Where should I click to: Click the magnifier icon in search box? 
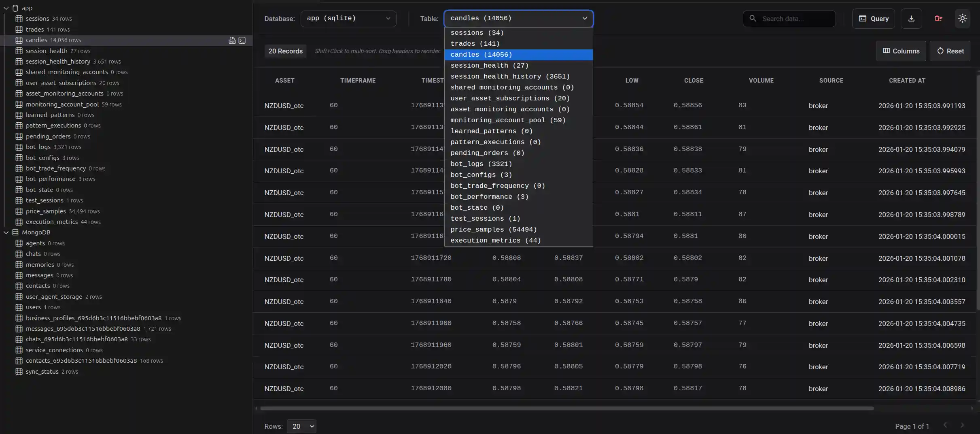753,19
